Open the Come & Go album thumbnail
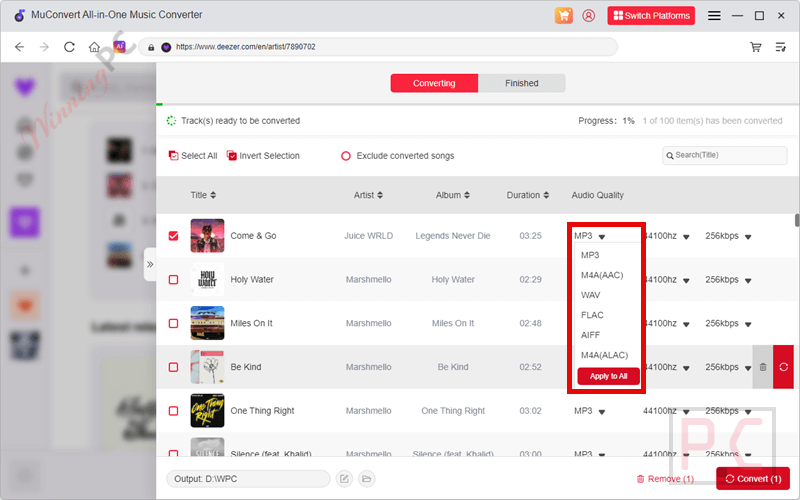This screenshot has width=800, height=500. click(x=207, y=236)
